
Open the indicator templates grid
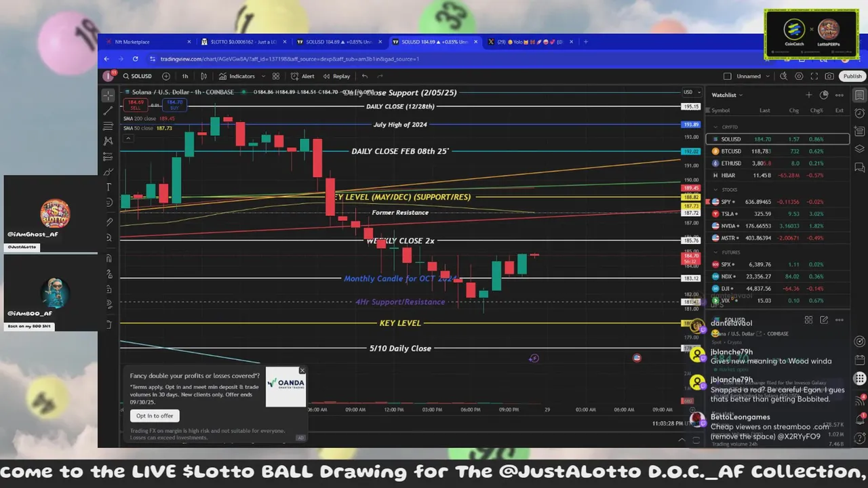276,76
